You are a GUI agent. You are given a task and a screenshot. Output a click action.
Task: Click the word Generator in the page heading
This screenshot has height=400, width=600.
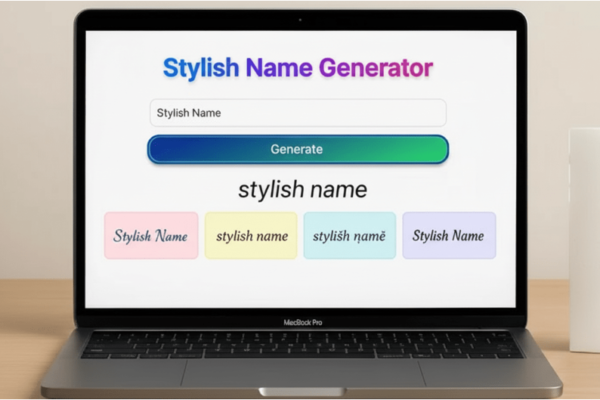[x=376, y=68]
